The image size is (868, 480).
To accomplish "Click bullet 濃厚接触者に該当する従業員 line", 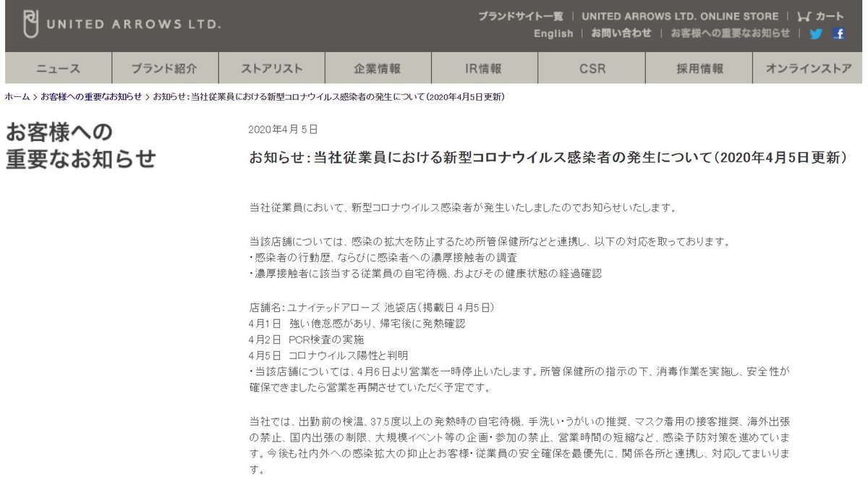I will [425, 273].
